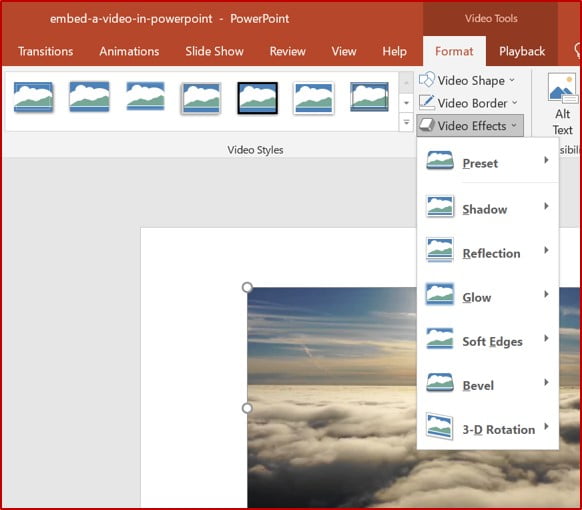This screenshot has width=582, height=510.
Task: Expand the 3-D Rotation submenu arrow
Action: (546, 426)
